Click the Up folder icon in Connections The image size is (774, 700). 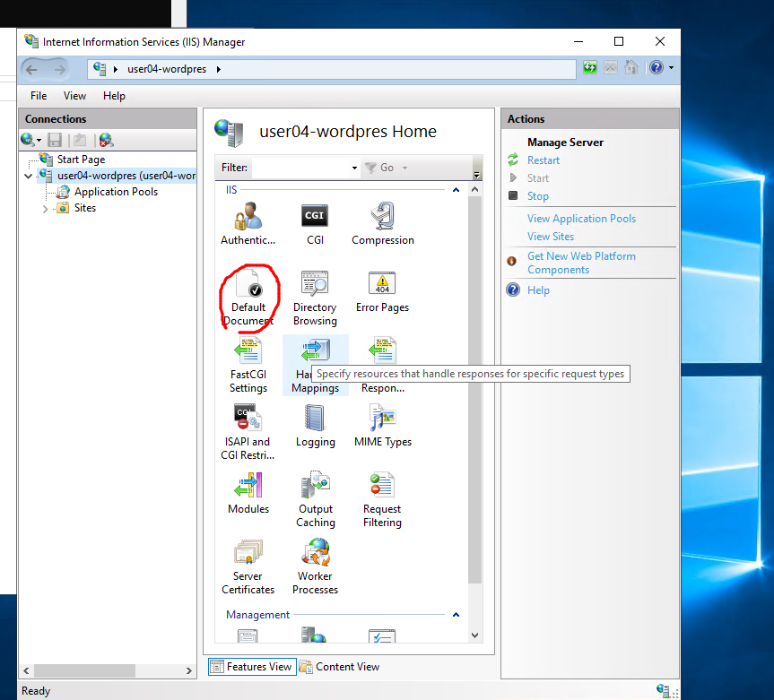[x=80, y=140]
